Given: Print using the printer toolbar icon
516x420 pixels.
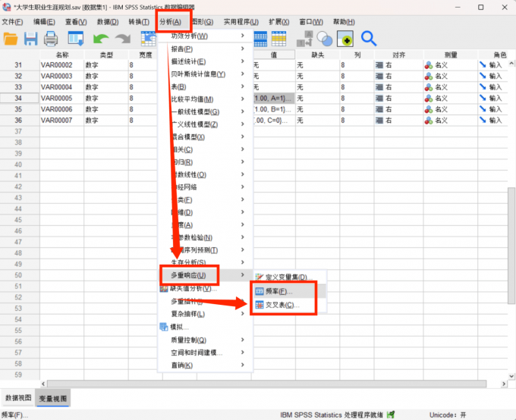Looking at the screenshot, I should (x=51, y=39).
